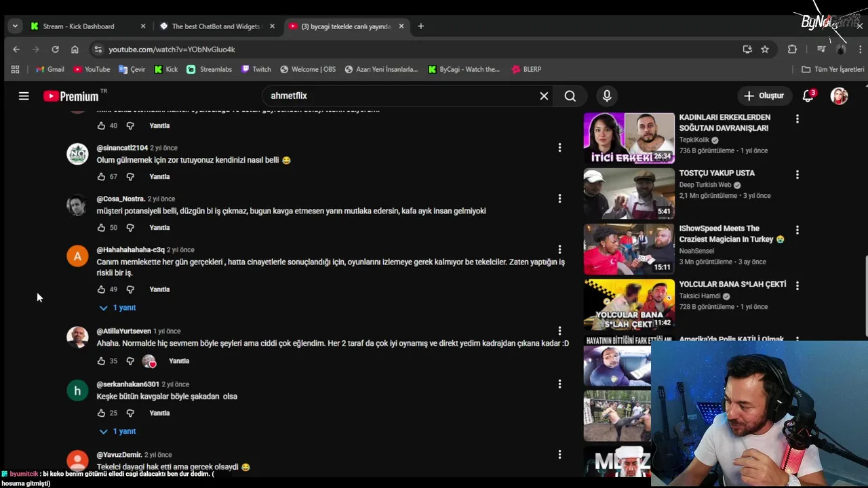Open options for @Cosa_Nostra. comment
This screenshot has height=488, width=868.
pyautogui.click(x=559, y=199)
